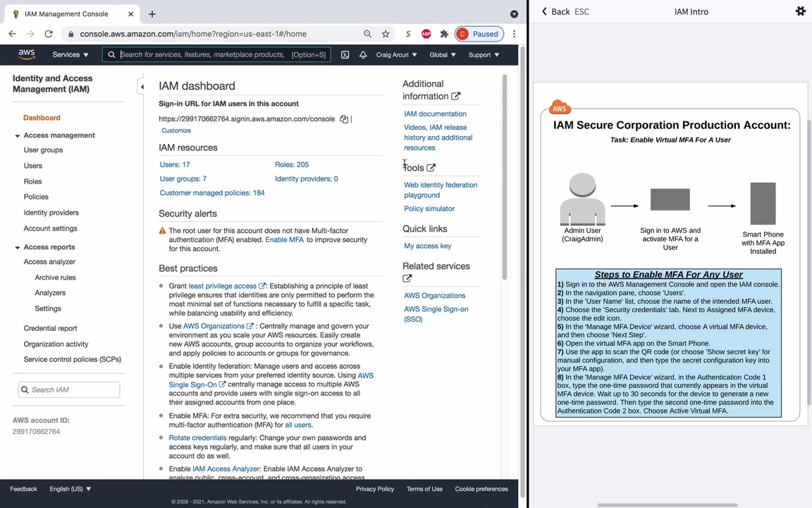The height and width of the screenshot is (508, 812).
Task: Close the IAM Management Console tab
Action: (130, 14)
